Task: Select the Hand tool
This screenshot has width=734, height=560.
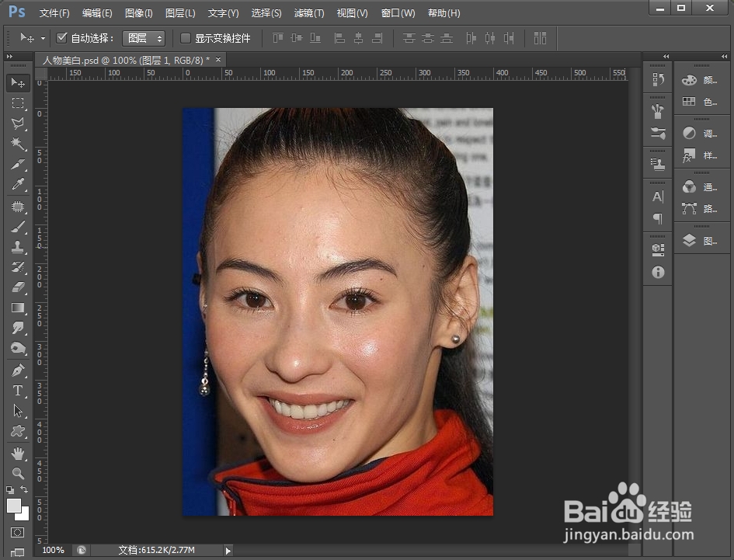Action: (x=18, y=454)
